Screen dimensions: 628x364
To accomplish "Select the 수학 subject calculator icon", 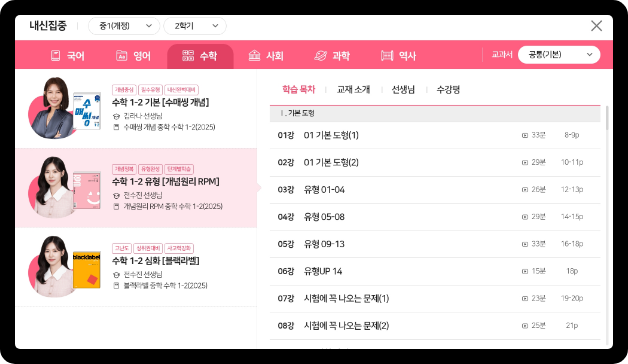I will 188,56.
